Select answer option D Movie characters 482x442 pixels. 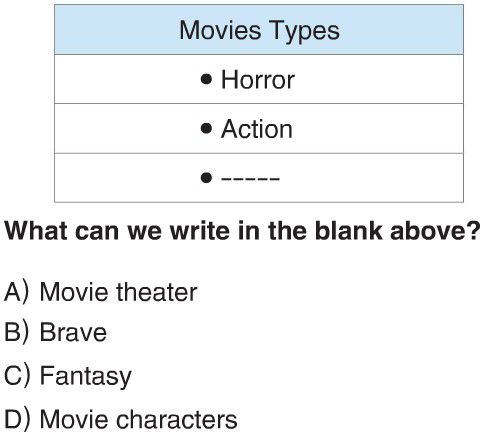(x=121, y=419)
